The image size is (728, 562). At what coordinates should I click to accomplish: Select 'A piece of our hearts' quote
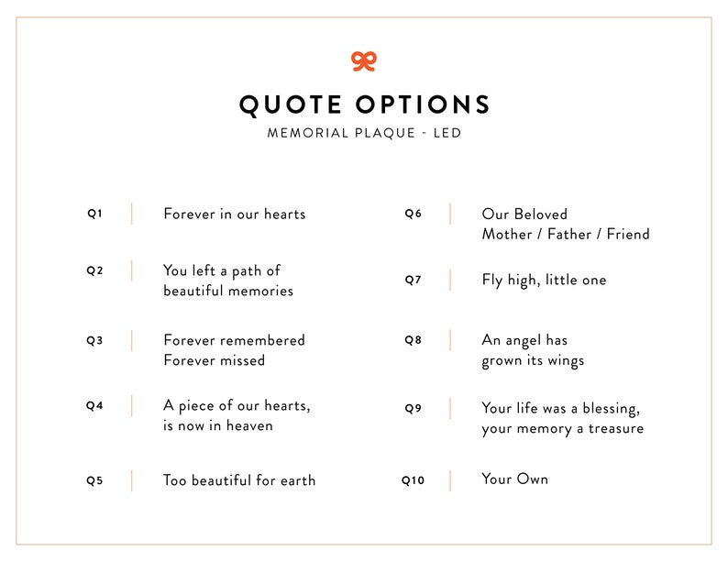pyautogui.click(x=237, y=415)
